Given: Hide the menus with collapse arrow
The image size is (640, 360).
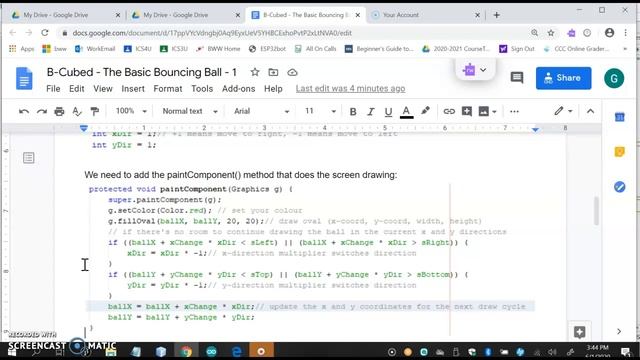Looking at the screenshot, I should pos(590,111).
